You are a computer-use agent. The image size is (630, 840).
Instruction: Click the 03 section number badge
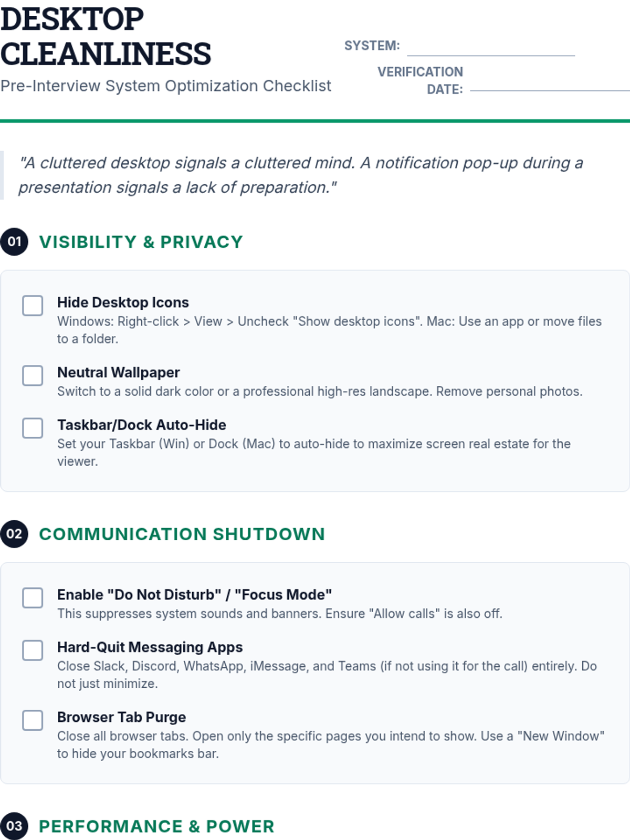14,826
